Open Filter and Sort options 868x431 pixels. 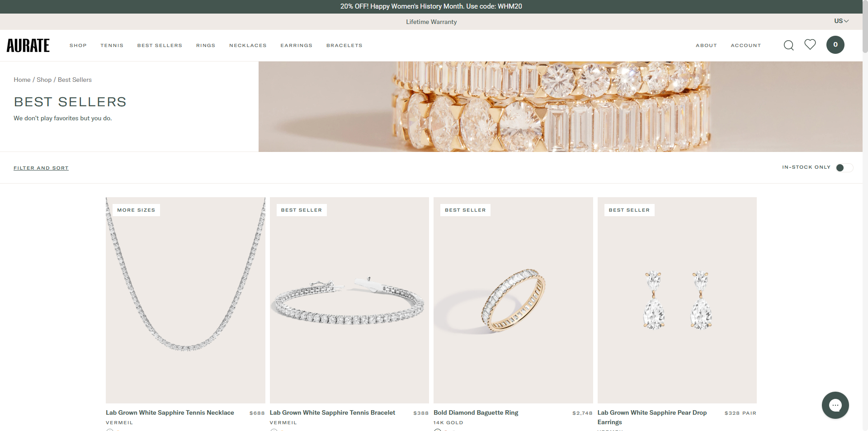click(41, 168)
